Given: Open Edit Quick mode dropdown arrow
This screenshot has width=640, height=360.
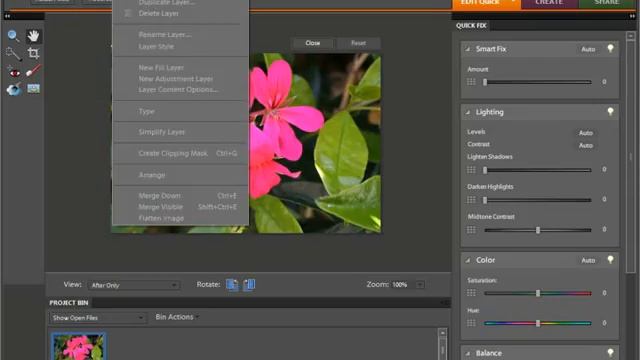Looking at the screenshot, I should click(x=513, y=2).
